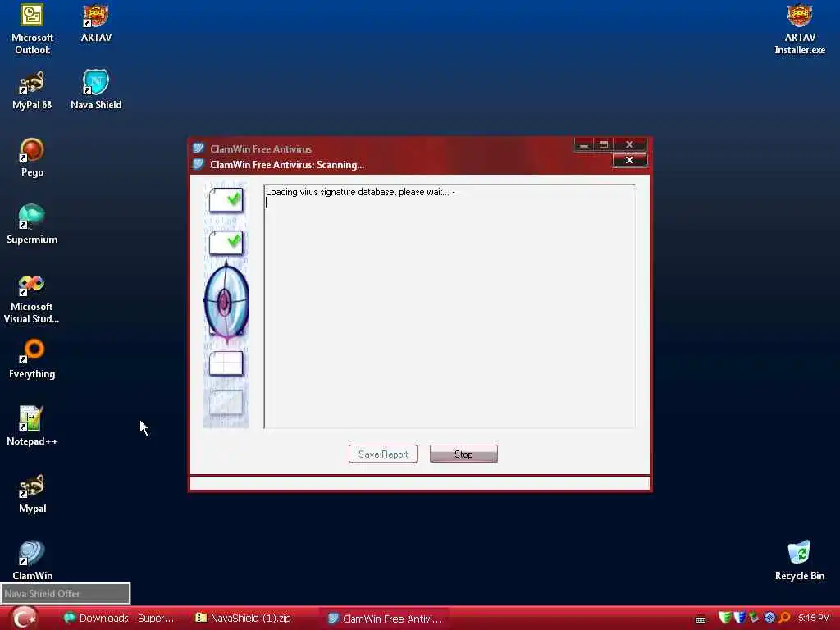Maximize the ClamWin Free Antivirus window

coord(603,144)
